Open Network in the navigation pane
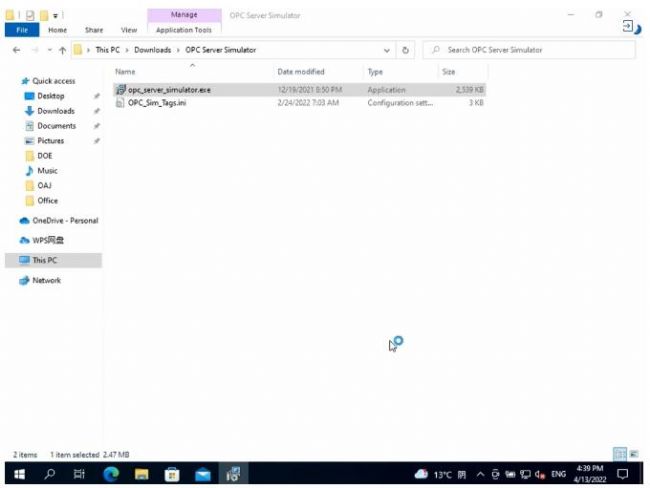The width and height of the screenshot is (650, 488). 46,280
